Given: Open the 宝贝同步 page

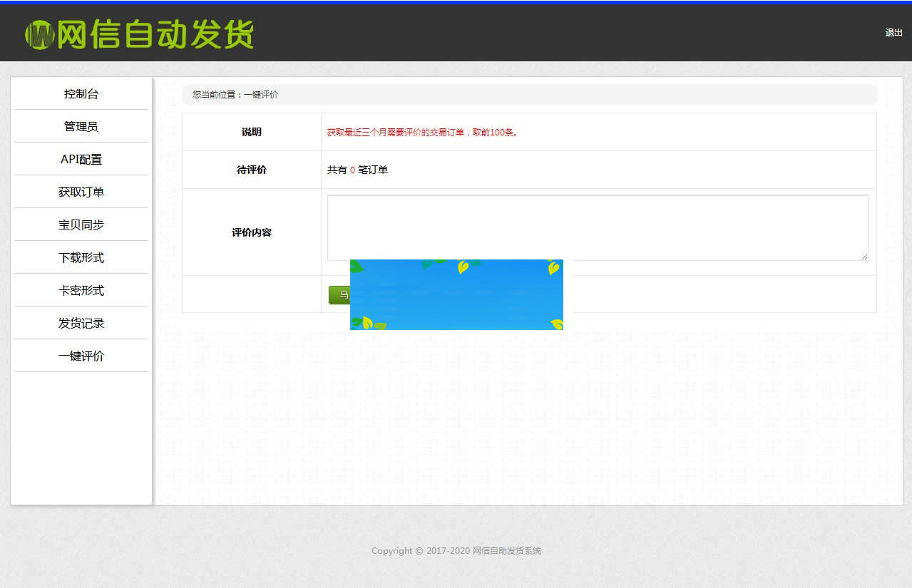Looking at the screenshot, I should (x=81, y=225).
